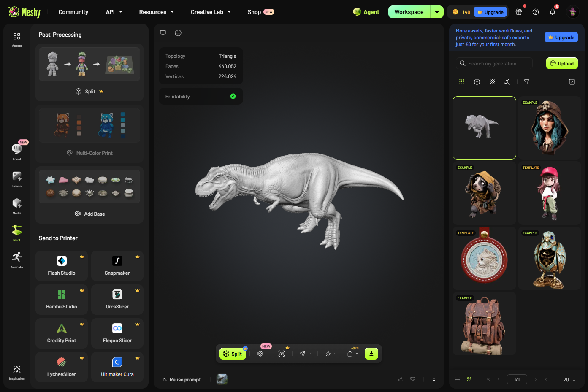Open the help question mark icon
Screen dimensions: 588x392
tap(536, 12)
